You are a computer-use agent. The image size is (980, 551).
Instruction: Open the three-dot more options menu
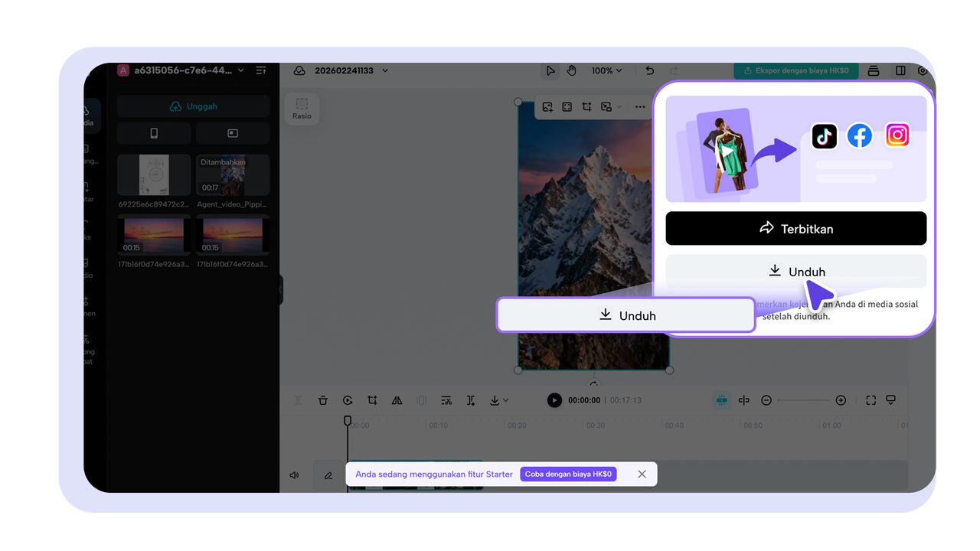[x=640, y=107]
